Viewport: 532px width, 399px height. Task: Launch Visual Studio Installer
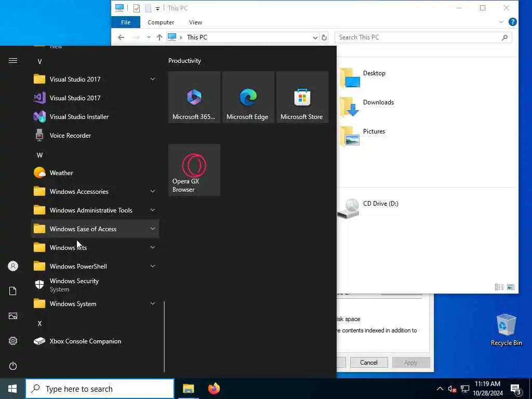click(x=95, y=117)
